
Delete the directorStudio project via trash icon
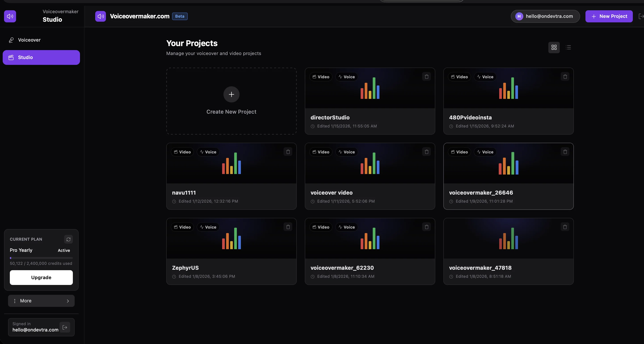(x=426, y=76)
